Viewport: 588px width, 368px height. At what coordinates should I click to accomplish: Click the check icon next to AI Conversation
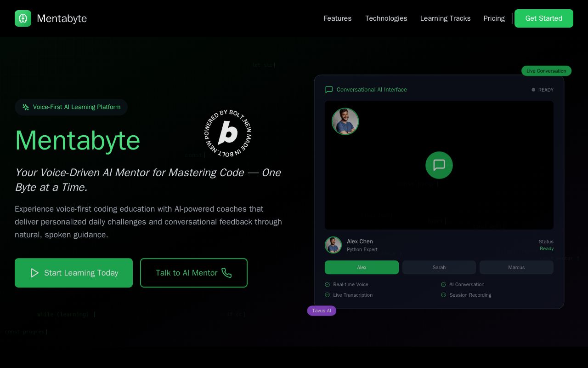coord(444,285)
